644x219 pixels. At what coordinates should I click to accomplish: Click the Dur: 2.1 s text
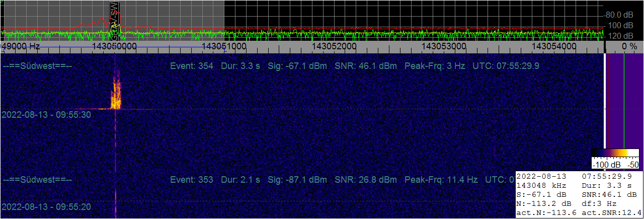coord(240,180)
